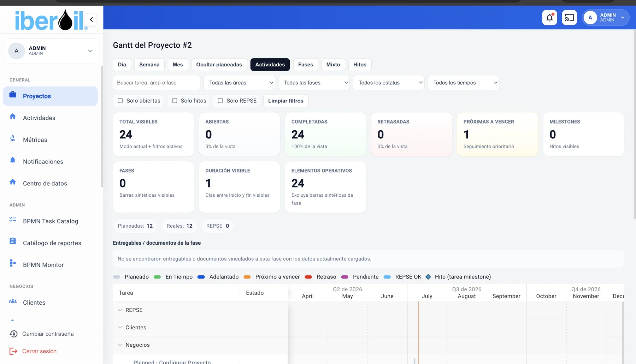The image size is (636, 364).
Task: Click the sidebar ADMIN avatar circle
Action: pyautogui.click(x=16, y=51)
